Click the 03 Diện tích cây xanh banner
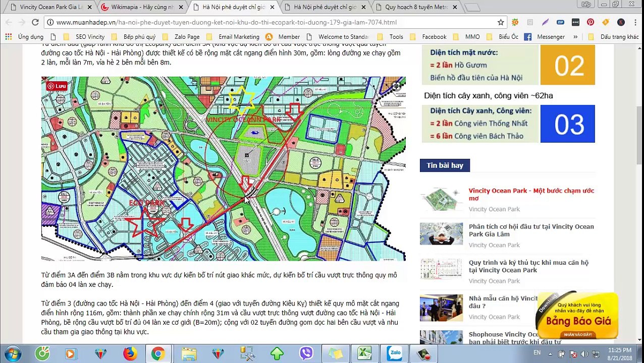This screenshot has height=363, width=644. point(508,124)
